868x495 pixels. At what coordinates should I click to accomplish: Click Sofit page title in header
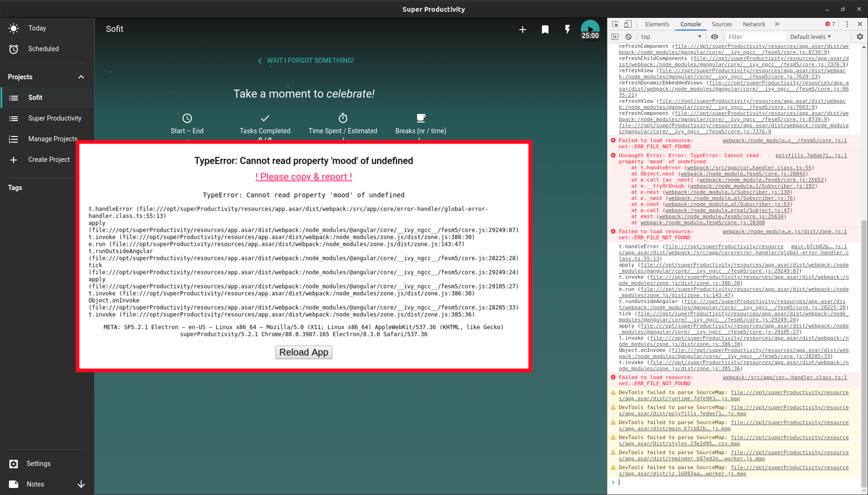[114, 29]
